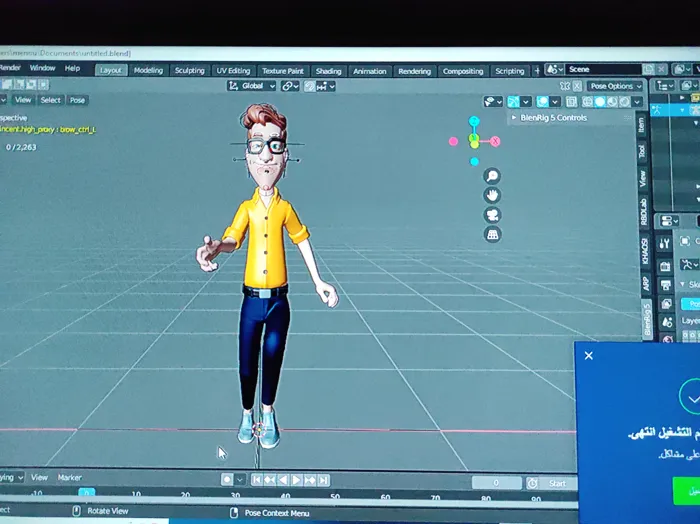700x524 pixels.
Task: Open the viewport View menu
Action: (23, 100)
